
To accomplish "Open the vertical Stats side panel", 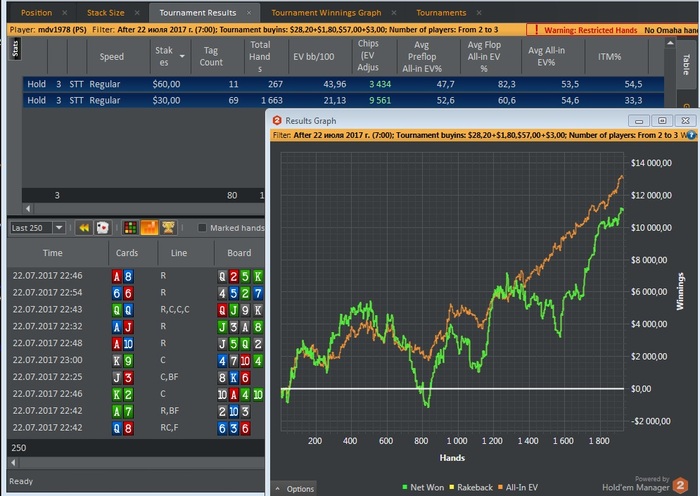I will tap(15, 48).
